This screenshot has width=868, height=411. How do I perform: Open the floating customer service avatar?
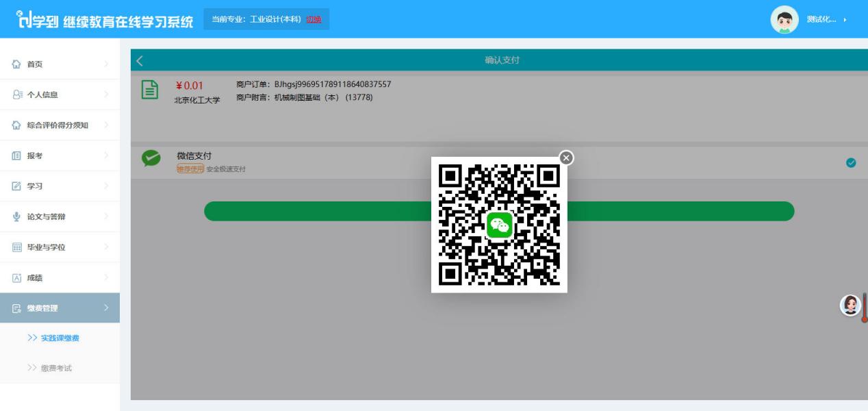pos(850,305)
